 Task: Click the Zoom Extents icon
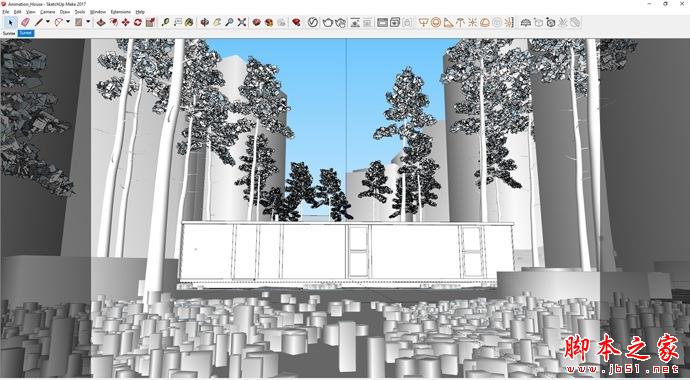242,22
